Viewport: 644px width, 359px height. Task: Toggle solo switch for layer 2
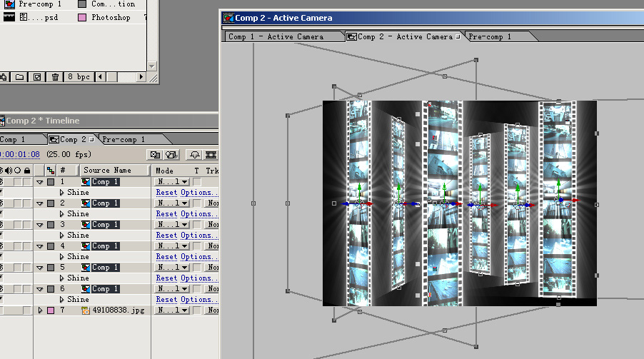pyautogui.click(x=18, y=203)
